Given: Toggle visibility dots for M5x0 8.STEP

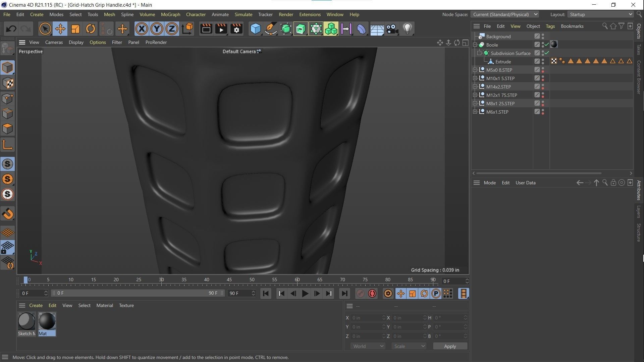Looking at the screenshot, I should (543, 70).
